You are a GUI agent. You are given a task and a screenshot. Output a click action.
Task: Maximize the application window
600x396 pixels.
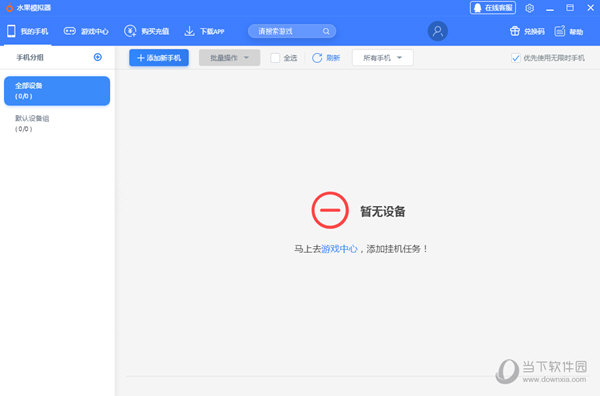(570, 8)
